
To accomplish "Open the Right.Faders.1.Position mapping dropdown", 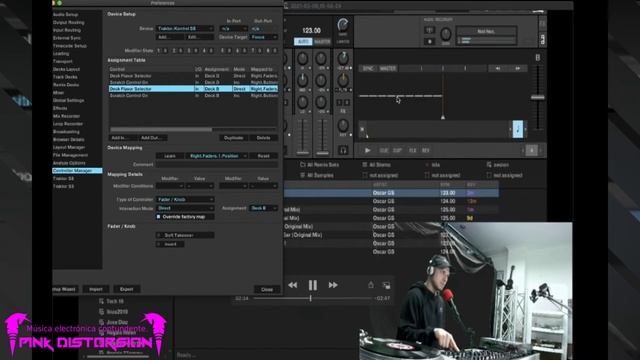I will [x=217, y=156].
